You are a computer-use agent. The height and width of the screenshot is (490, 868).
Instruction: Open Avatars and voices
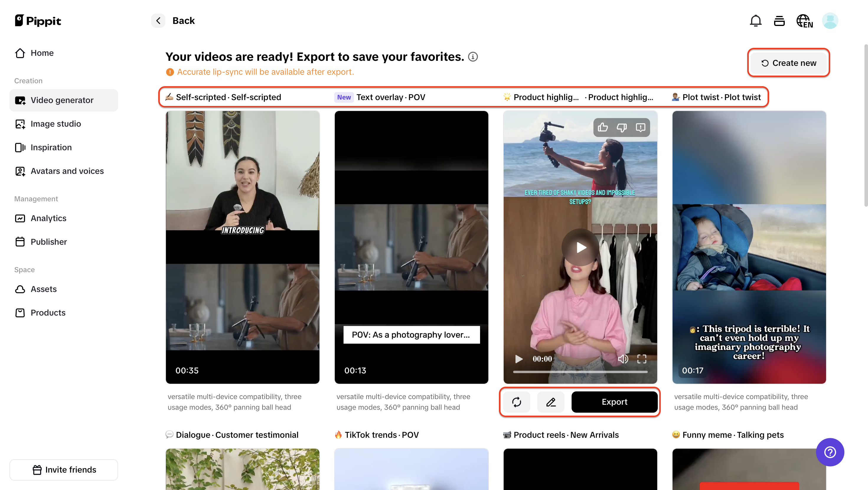point(67,171)
